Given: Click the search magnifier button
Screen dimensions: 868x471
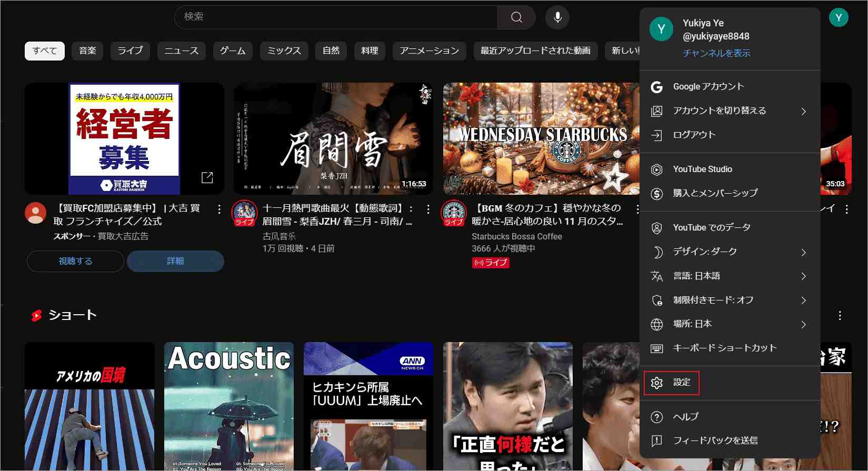Looking at the screenshot, I should (516, 17).
